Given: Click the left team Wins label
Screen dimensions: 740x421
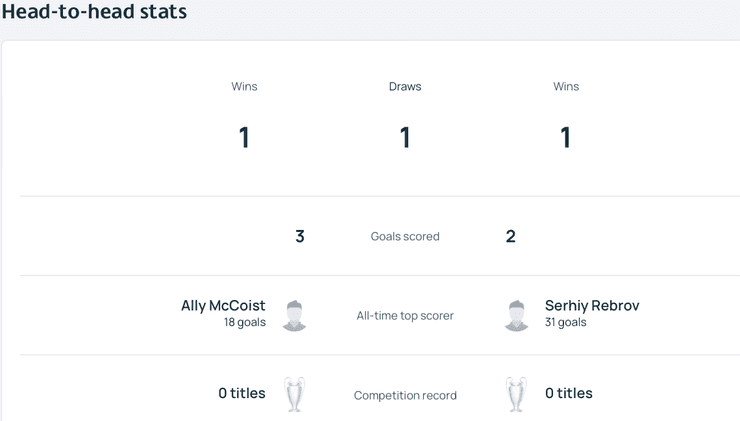Looking at the screenshot, I should tap(244, 87).
